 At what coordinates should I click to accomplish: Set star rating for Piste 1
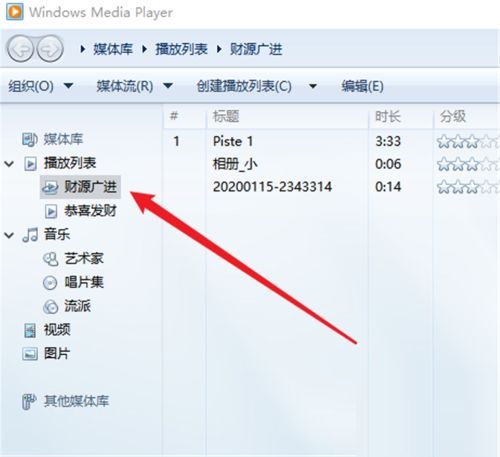(468, 142)
